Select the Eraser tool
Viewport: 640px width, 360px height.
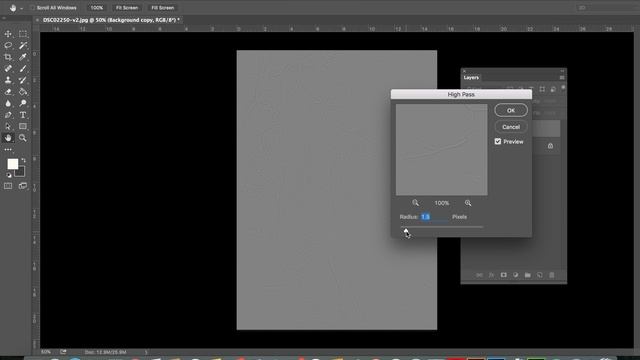pyautogui.click(x=8, y=92)
